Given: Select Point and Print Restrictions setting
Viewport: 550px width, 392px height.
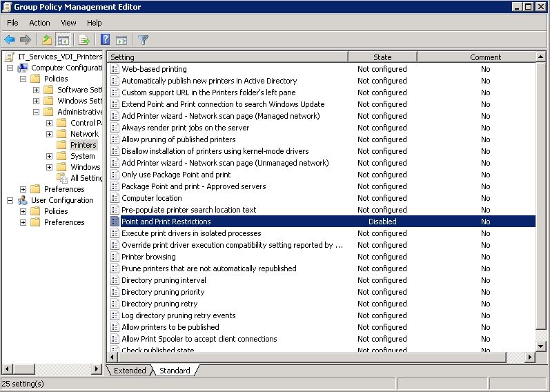Looking at the screenshot, I should [166, 222].
